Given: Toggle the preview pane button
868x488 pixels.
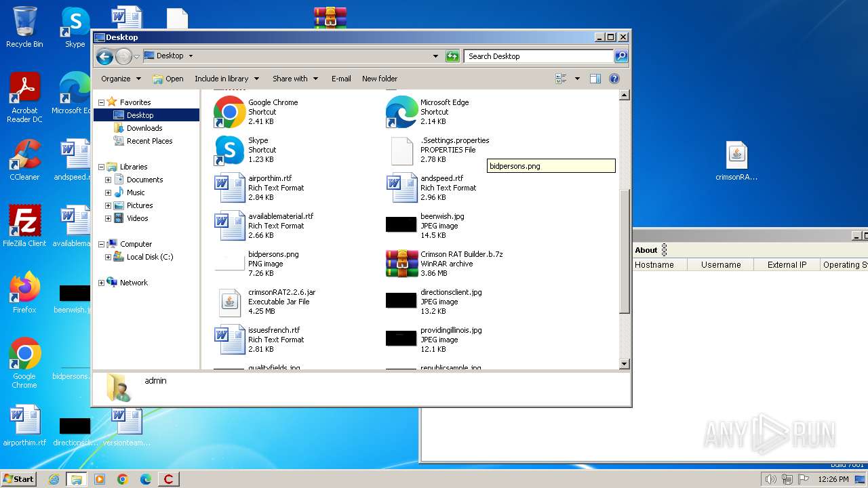Looking at the screenshot, I should [595, 79].
